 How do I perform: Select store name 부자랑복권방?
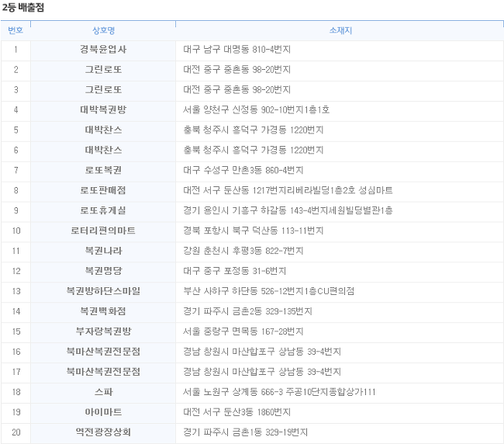103,331
